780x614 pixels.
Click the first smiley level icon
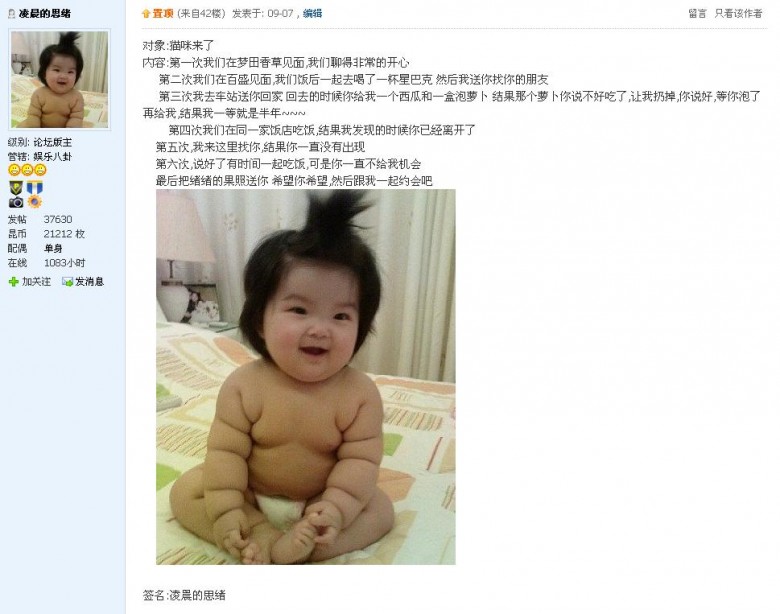pyautogui.click(x=14, y=170)
